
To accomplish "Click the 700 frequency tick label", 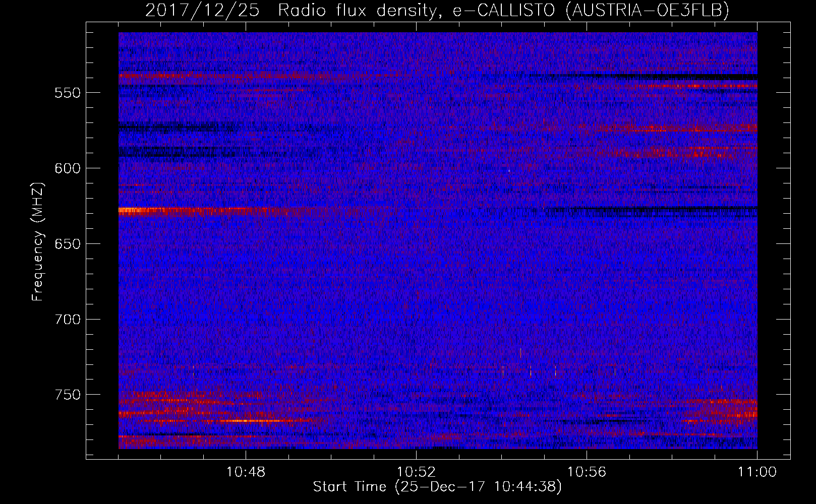I will pos(68,320).
